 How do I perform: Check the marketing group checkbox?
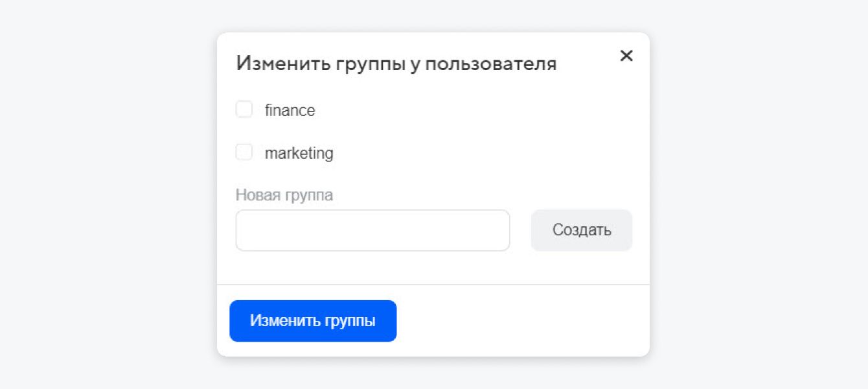244,152
